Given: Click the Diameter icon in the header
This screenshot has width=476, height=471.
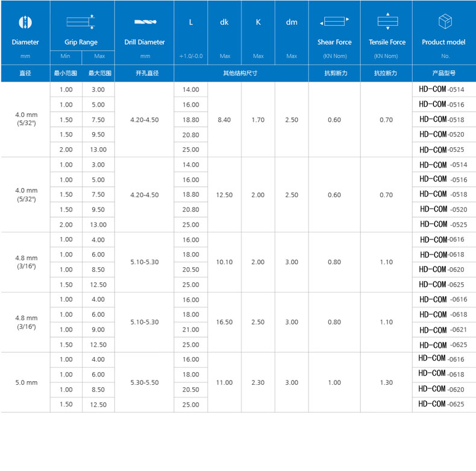Looking at the screenshot, I should pyautogui.click(x=25, y=22).
